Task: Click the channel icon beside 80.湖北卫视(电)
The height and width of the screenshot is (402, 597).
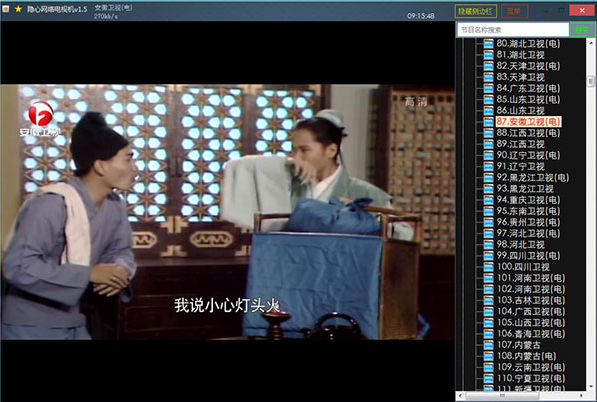Action: 488,43
